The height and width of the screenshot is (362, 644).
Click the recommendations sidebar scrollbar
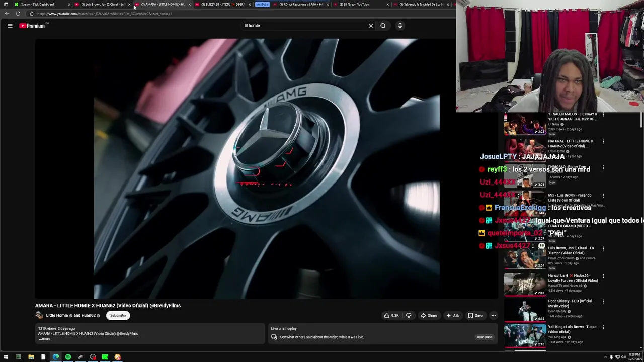pyautogui.click(x=641, y=120)
